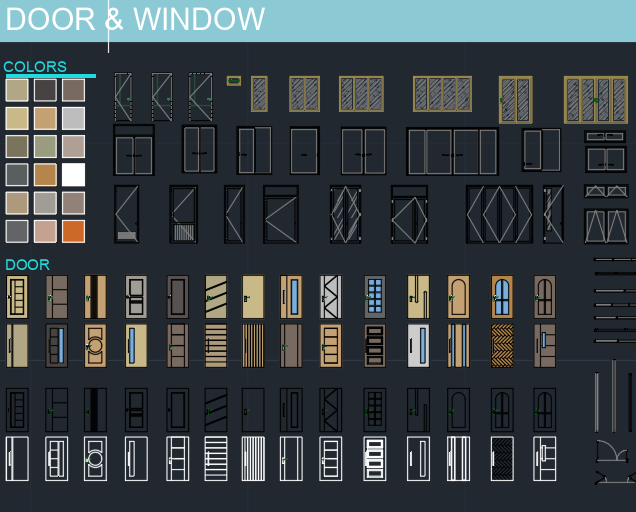Select the two-pane gold framed short window
The height and width of the screenshot is (512, 636).
[x=304, y=94]
